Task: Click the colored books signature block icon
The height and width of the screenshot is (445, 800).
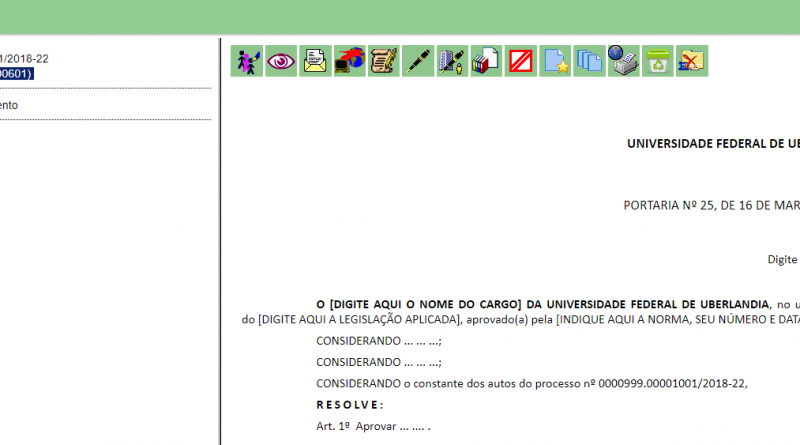Action: tap(486, 61)
